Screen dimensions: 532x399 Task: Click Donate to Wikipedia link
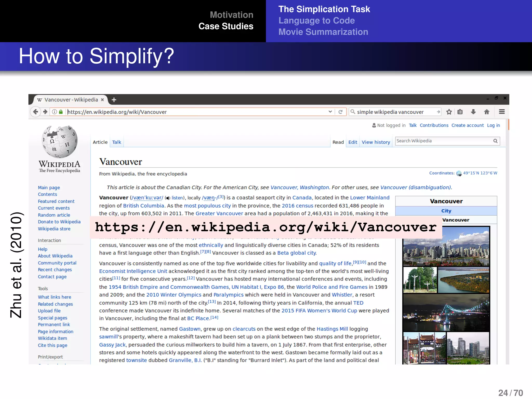[x=59, y=222]
